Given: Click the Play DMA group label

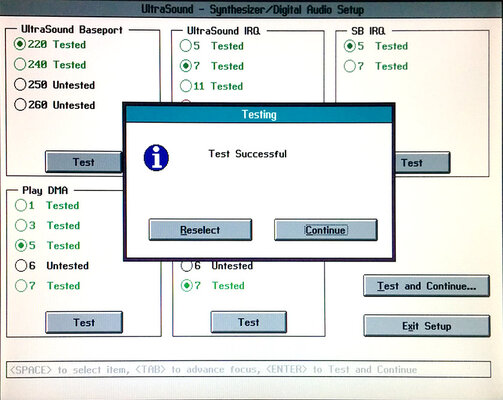Looking at the screenshot, I should pyautogui.click(x=45, y=190).
